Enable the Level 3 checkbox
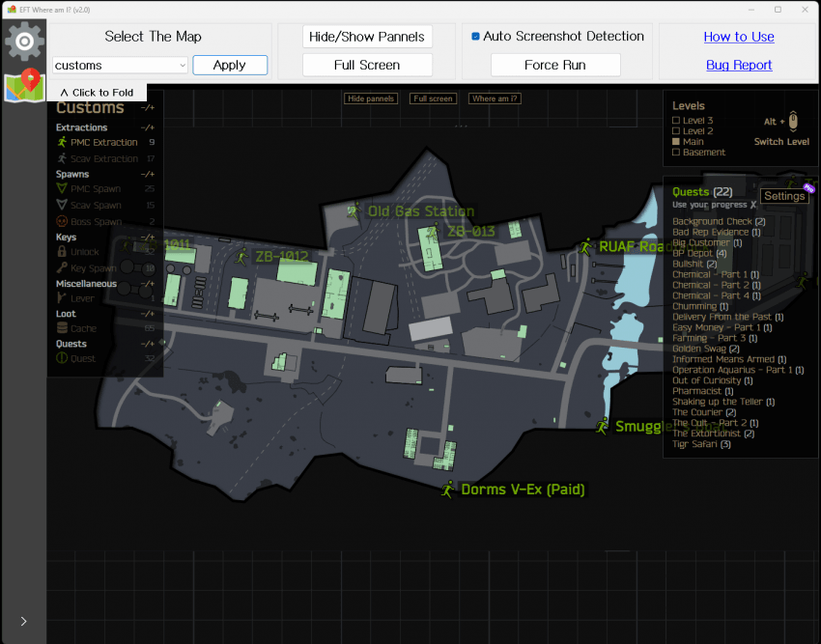The width and height of the screenshot is (821, 644). pyautogui.click(x=676, y=121)
